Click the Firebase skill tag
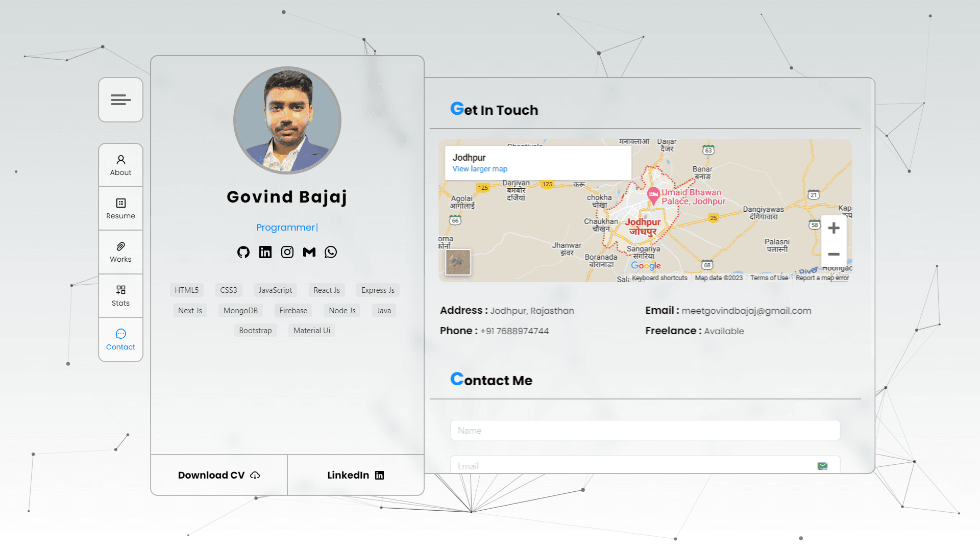The height and width of the screenshot is (551, 980). coord(293,311)
